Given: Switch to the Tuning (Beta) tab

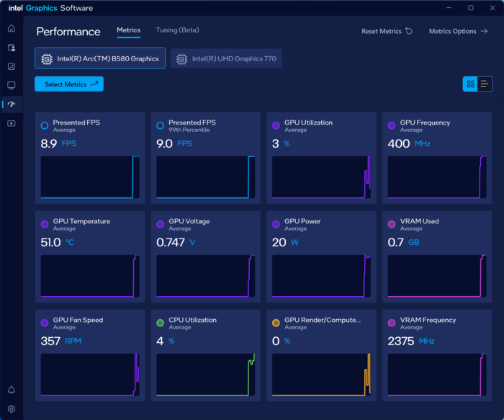Looking at the screenshot, I should click(x=177, y=30).
